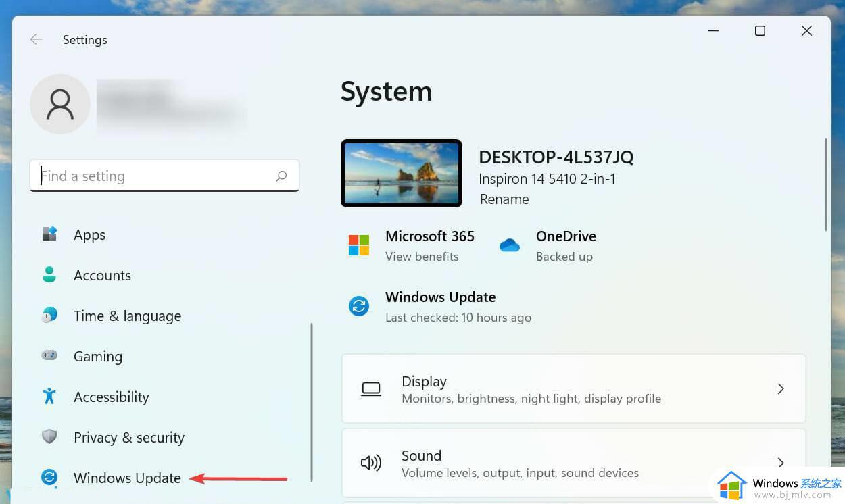845x504 pixels.
Task: Click the OneDrive cloud icon
Action: click(510, 245)
